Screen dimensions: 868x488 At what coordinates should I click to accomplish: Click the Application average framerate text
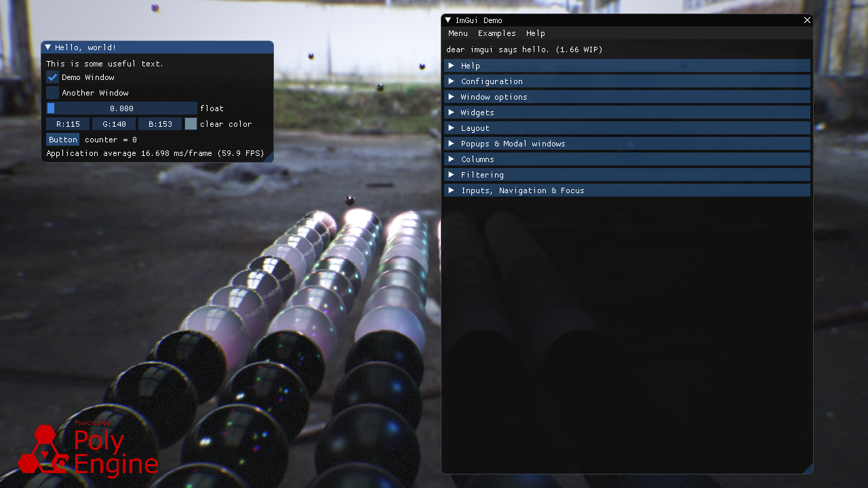click(155, 153)
